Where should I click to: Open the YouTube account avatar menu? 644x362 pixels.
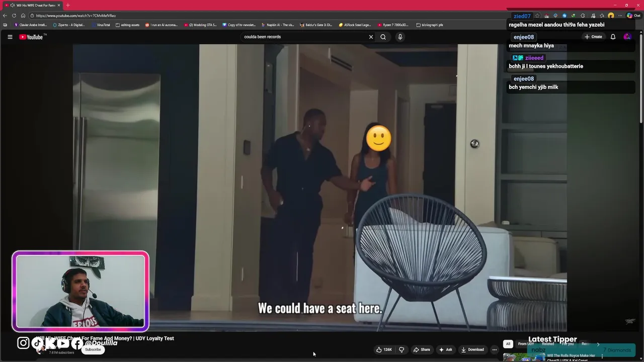(627, 37)
